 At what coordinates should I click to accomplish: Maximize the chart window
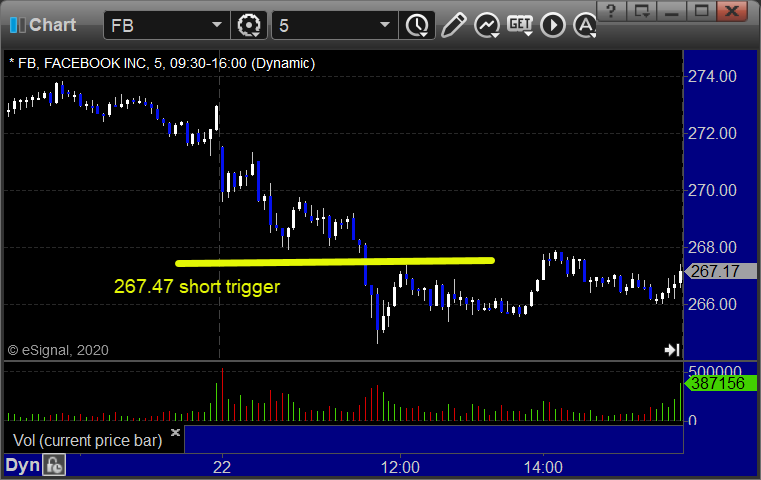pos(701,11)
